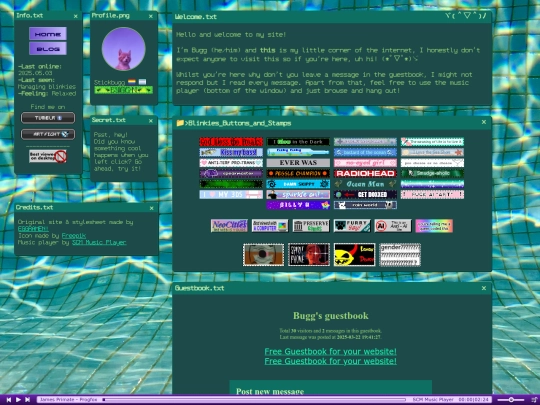Click the gender question marks stamp

[x=400, y=255]
